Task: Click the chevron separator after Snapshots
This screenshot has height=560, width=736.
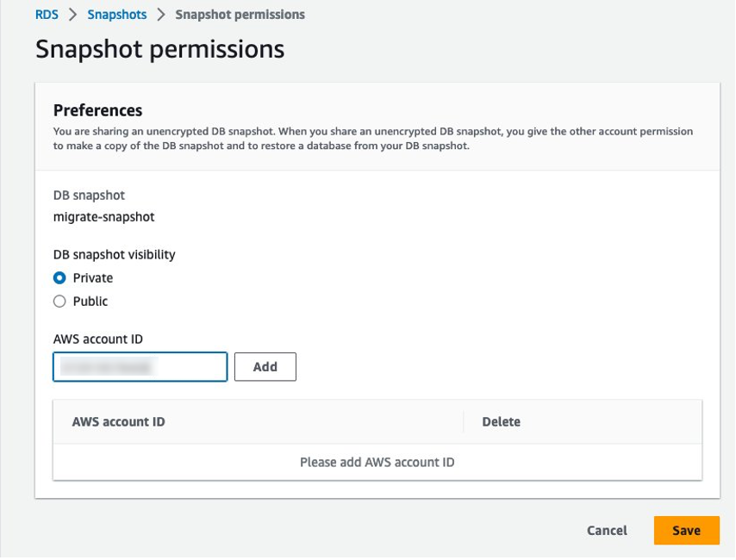Action: pyautogui.click(x=161, y=15)
